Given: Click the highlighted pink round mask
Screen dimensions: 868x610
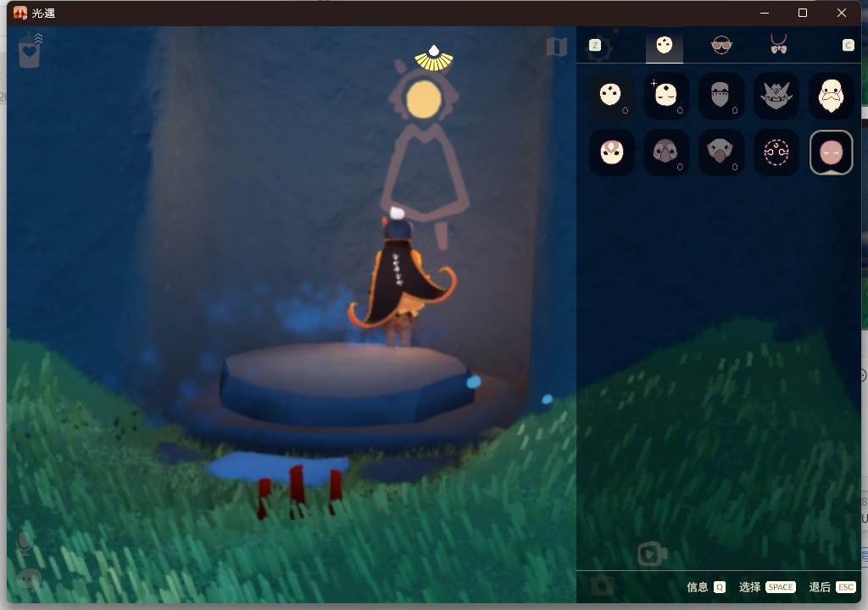Looking at the screenshot, I should tap(831, 152).
